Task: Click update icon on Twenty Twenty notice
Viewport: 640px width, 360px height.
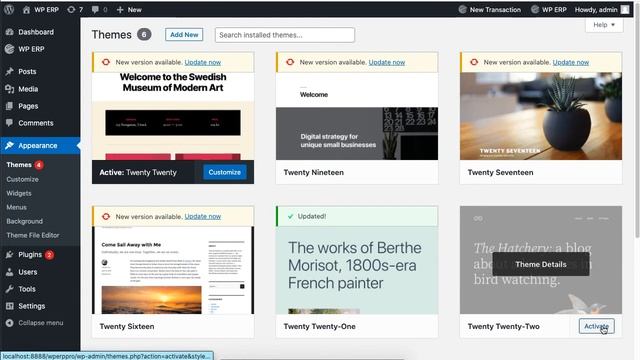Action: pos(106,62)
